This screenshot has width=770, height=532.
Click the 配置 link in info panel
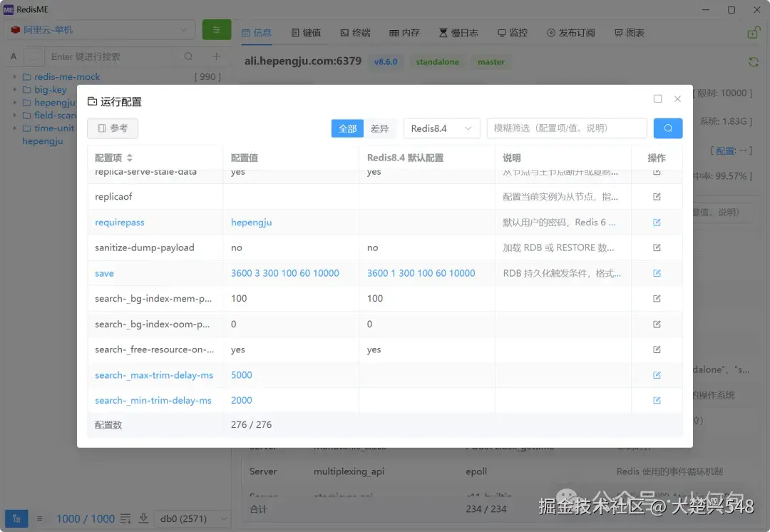(725, 150)
